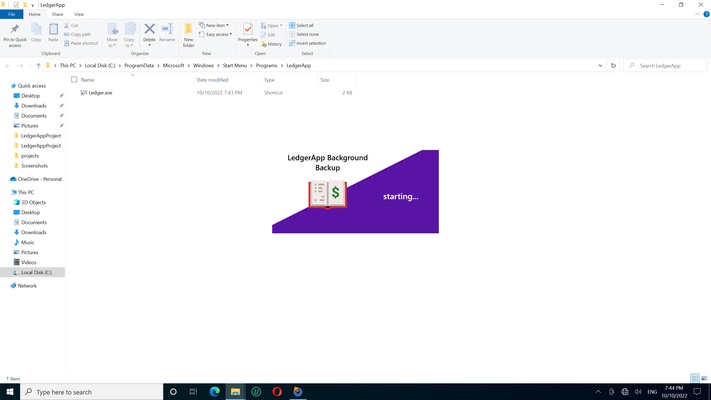Open the address bar history dropdown
Viewport: 711px width, 400px height.
tap(600, 65)
